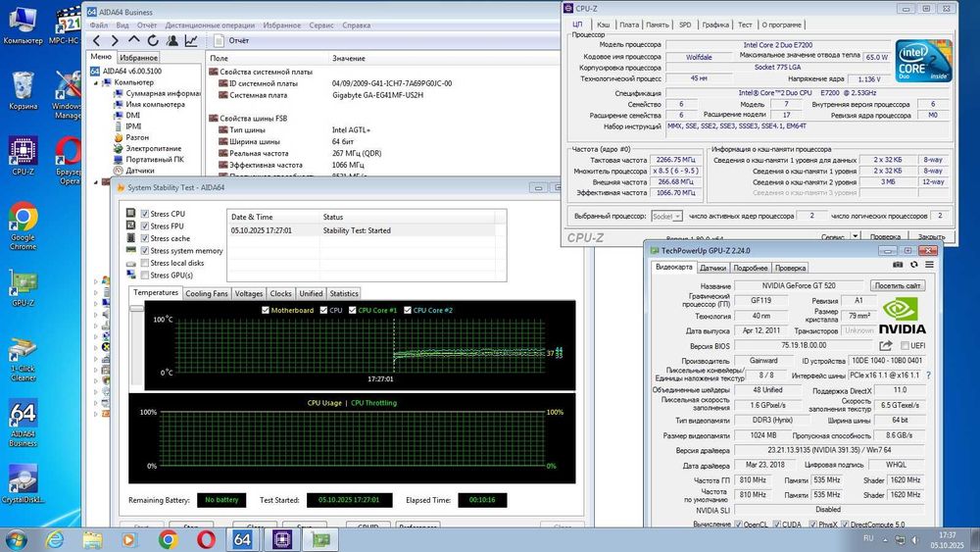Click the Посетить сайт button in GPU-Z

[898, 285]
